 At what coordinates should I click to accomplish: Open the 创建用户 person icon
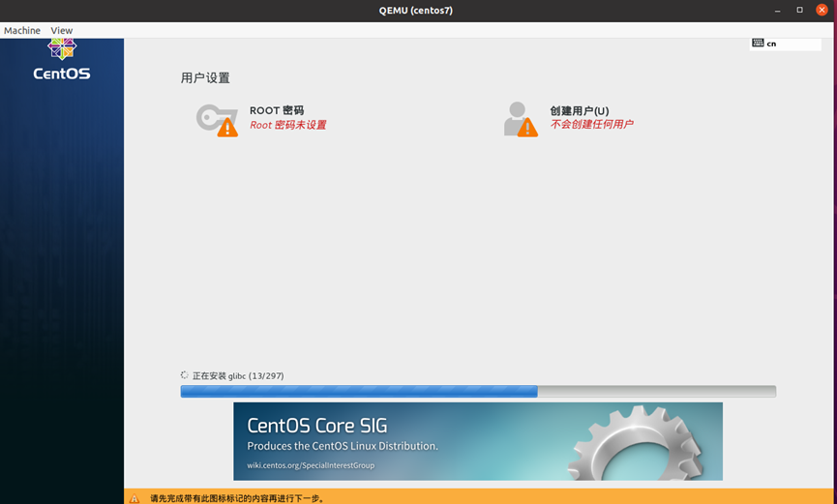pyautogui.click(x=521, y=119)
